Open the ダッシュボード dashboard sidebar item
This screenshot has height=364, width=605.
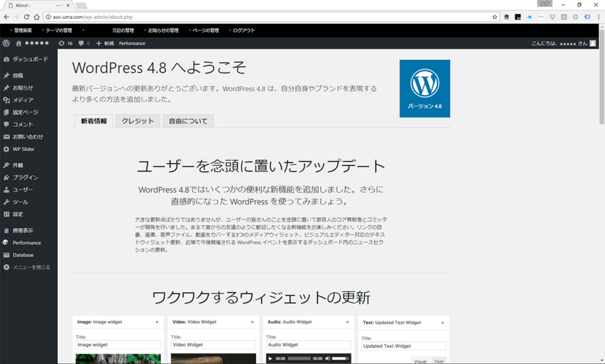tap(28, 59)
